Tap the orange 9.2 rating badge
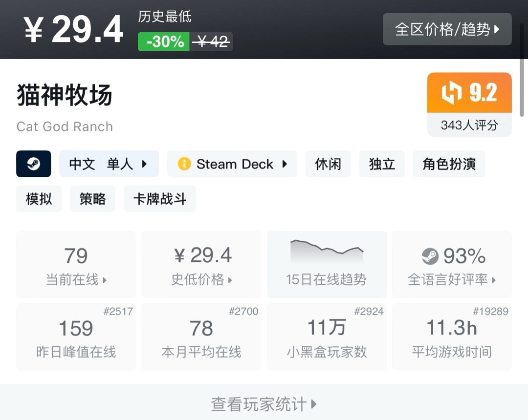The height and width of the screenshot is (420, 528). 469,93
